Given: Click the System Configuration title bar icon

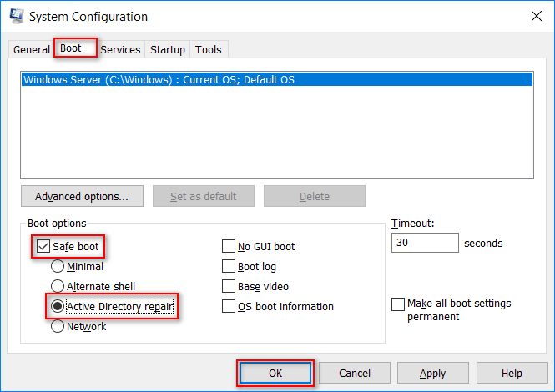Looking at the screenshot, I should (x=14, y=16).
